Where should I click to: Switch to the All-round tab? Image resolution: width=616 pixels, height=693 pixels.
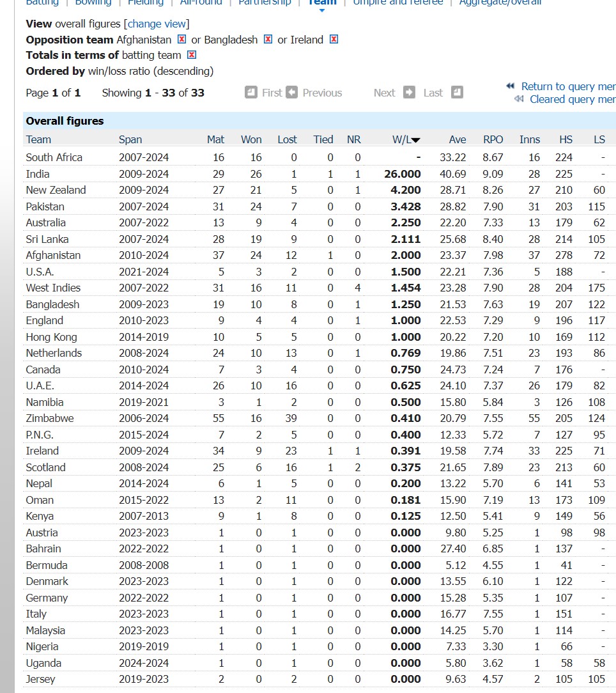[x=201, y=2]
